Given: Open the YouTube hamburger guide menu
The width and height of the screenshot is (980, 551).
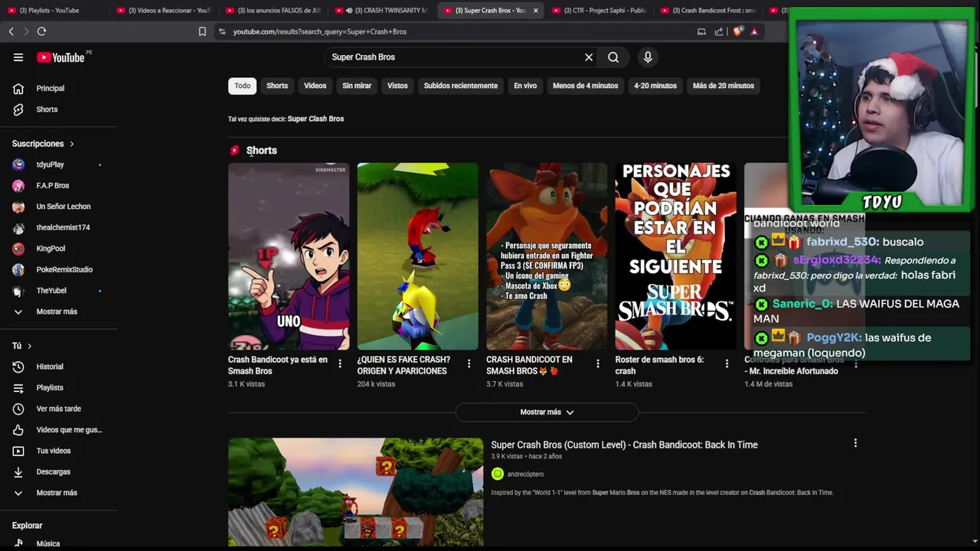Looking at the screenshot, I should coord(18,57).
